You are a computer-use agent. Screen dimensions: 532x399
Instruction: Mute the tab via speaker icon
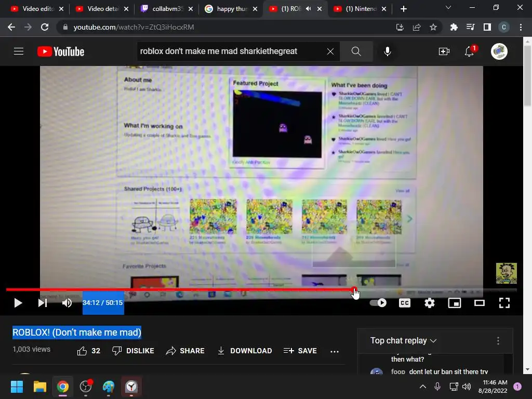pos(308,9)
